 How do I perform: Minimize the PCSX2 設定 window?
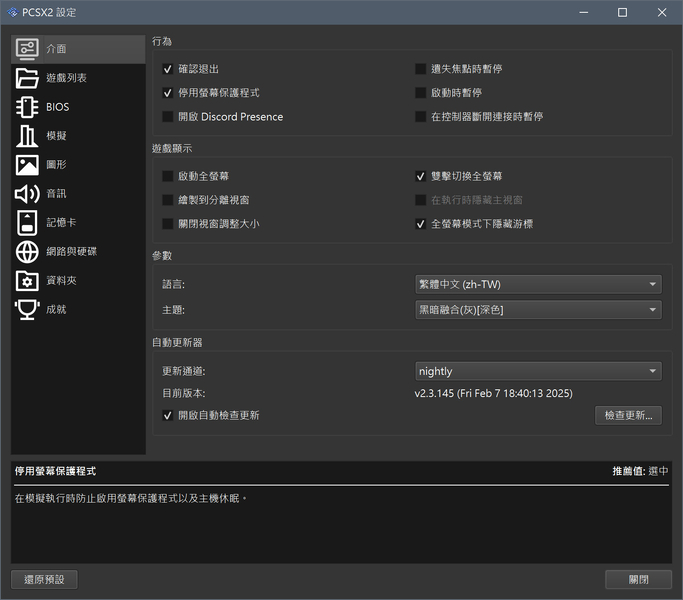click(584, 12)
